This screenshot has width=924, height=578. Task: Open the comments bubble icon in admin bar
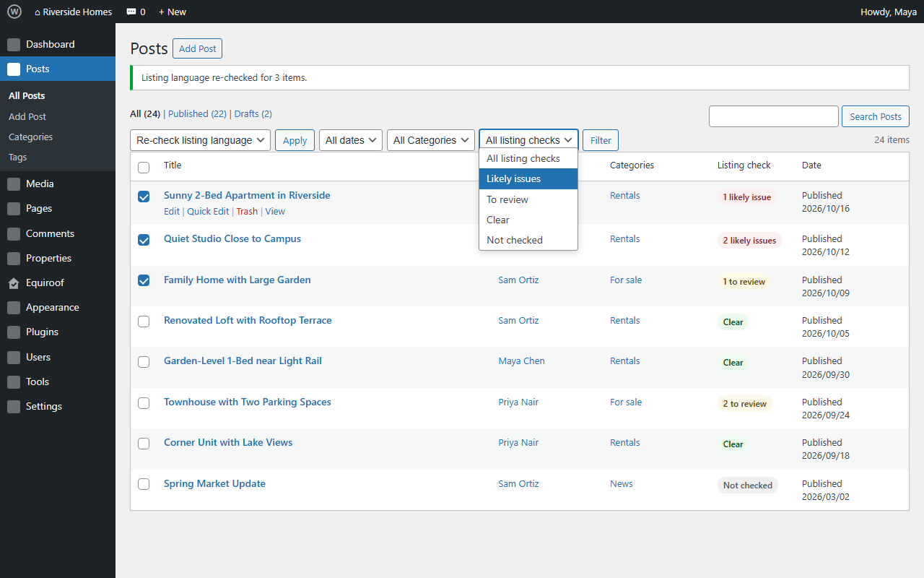[131, 12]
